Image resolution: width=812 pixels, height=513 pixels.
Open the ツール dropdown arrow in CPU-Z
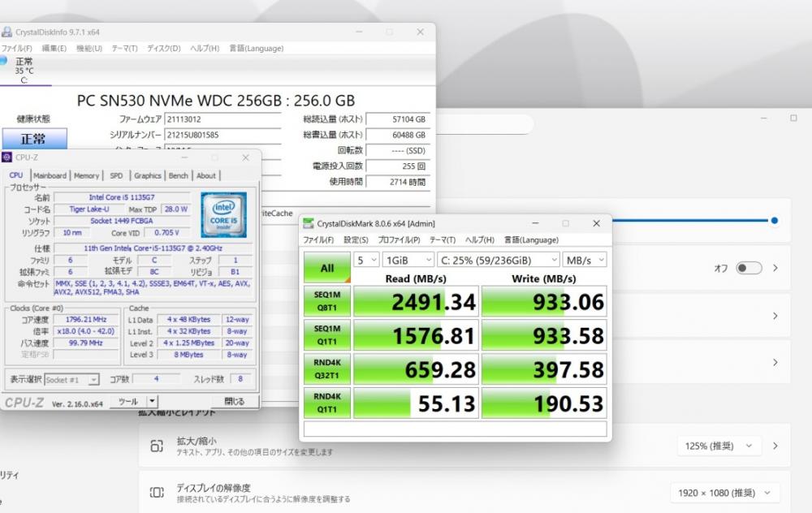pyautogui.click(x=152, y=401)
